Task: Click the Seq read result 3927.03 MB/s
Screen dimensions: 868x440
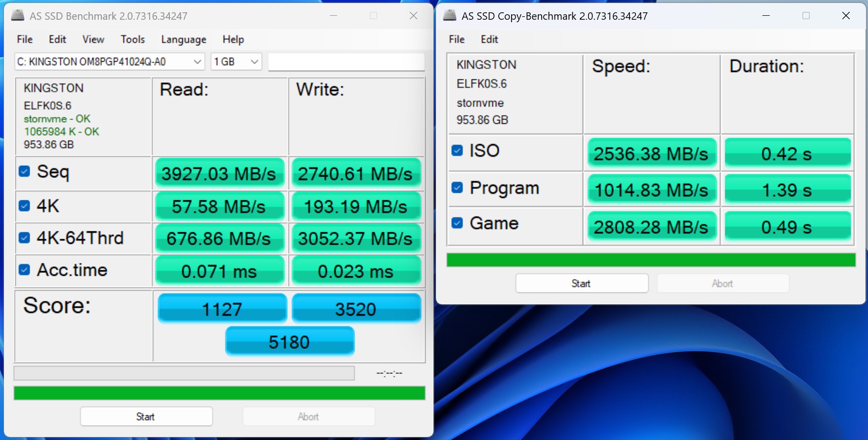Action: tap(220, 174)
